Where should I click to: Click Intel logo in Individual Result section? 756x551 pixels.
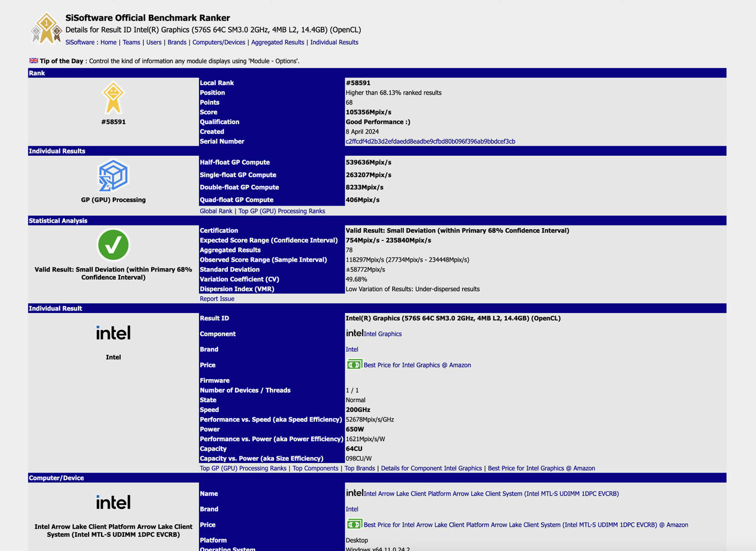113,333
